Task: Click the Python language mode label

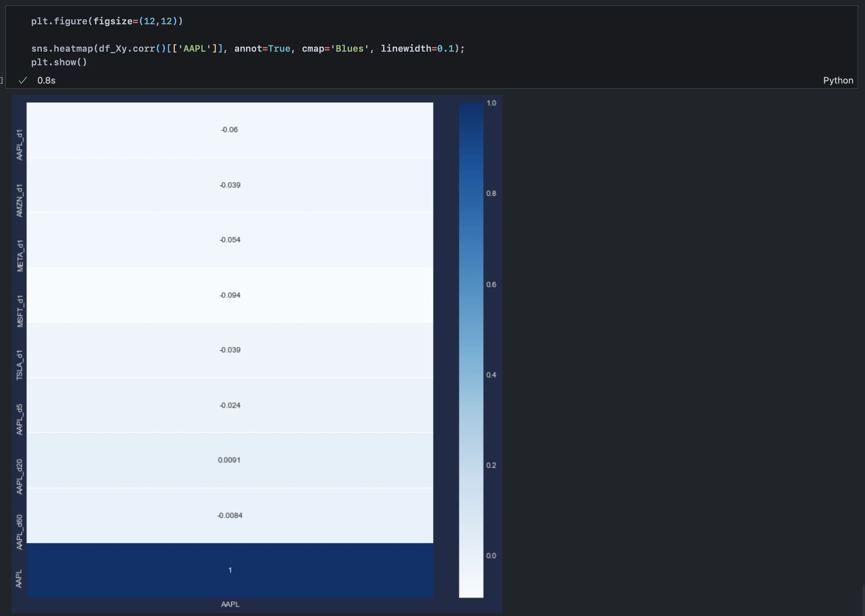Action: [838, 81]
